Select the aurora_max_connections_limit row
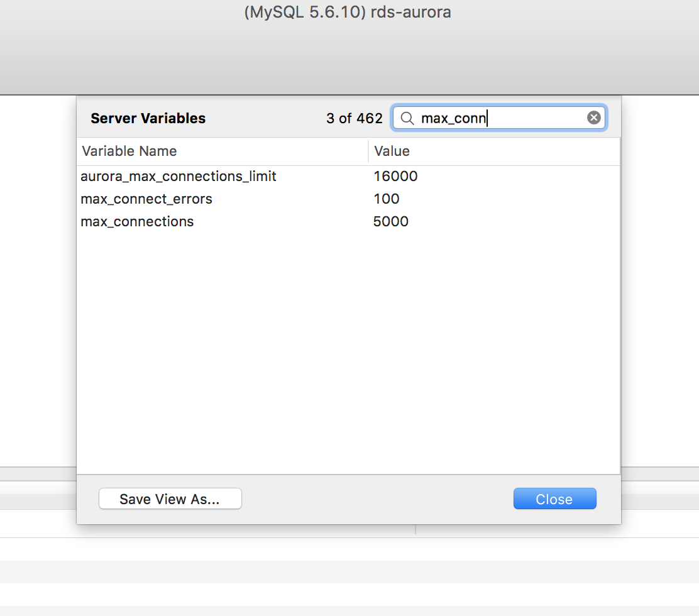699x616 pixels. coord(348,177)
